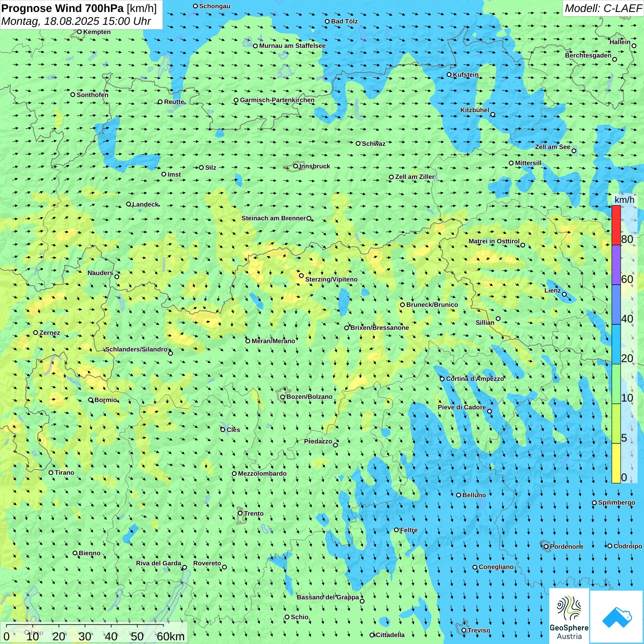Click the Prognose Wind 700hPa title

79,8
